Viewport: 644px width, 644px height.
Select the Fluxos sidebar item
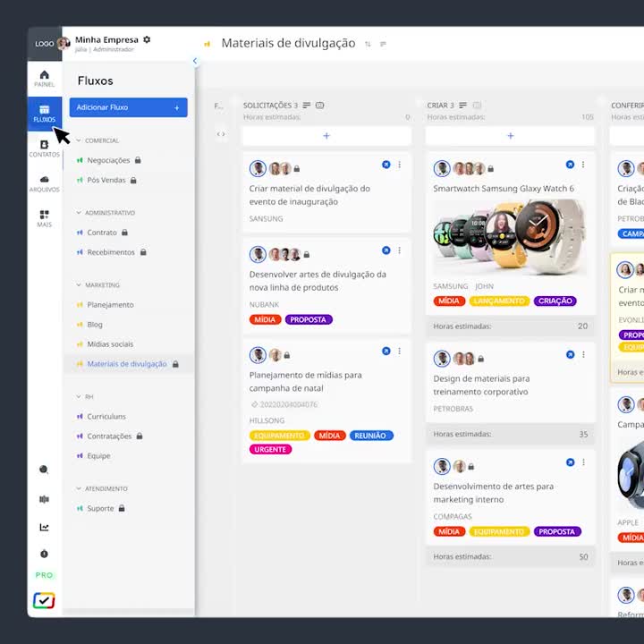point(45,114)
